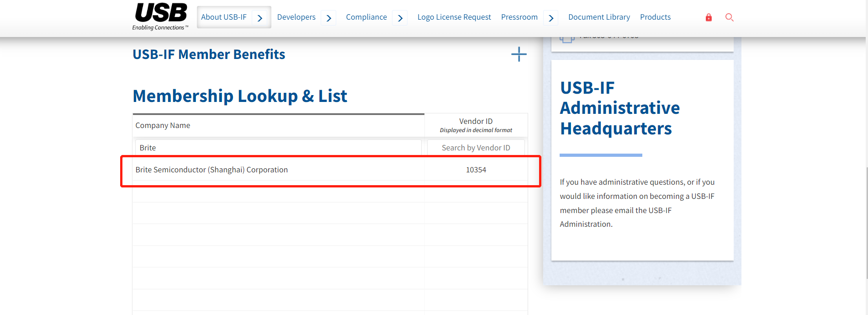Select Brite Semiconductor (Shanghai) Corporation row

pos(212,170)
